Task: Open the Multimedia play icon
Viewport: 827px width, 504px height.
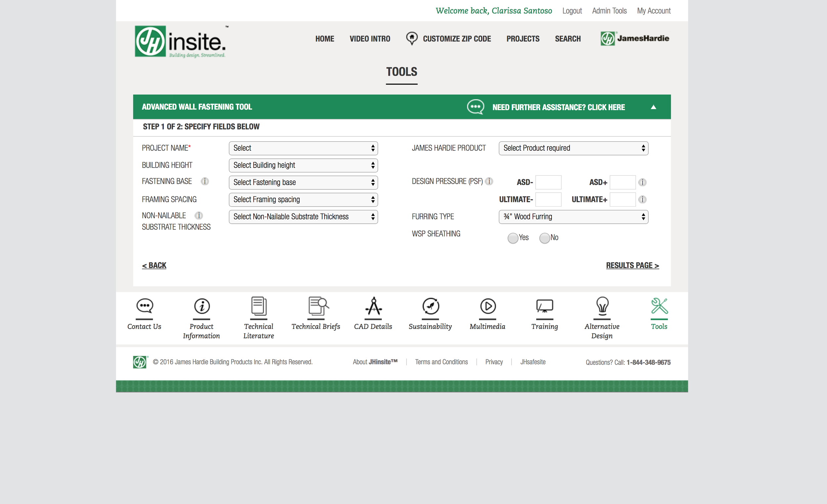Action: (x=488, y=306)
